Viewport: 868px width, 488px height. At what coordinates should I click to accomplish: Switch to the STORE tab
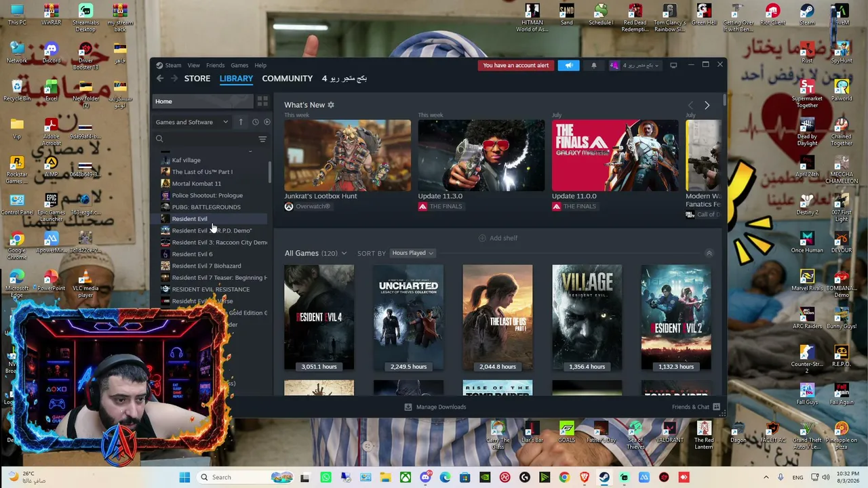click(x=197, y=79)
